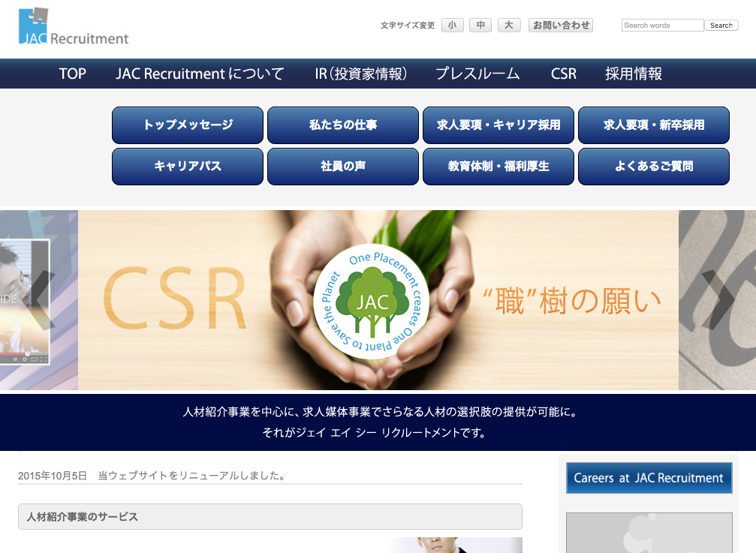Open CSR menu item in navigation bar
The height and width of the screenshot is (553, 756).
pos(564,74)
